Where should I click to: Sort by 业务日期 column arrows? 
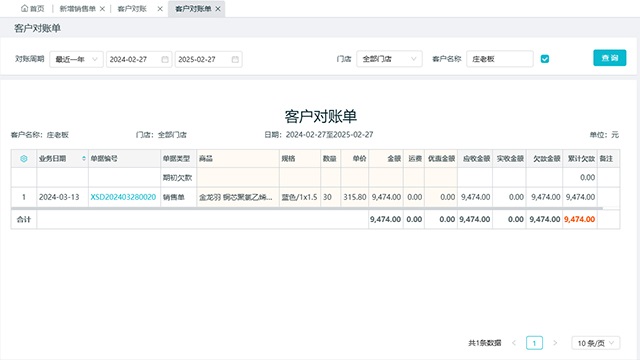[84, 158]
